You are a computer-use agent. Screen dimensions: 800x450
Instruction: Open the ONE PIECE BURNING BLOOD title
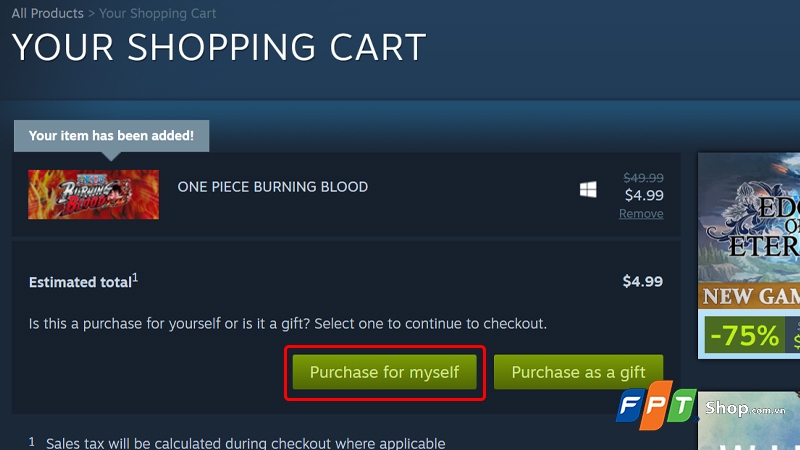click(x=272, y=187)
